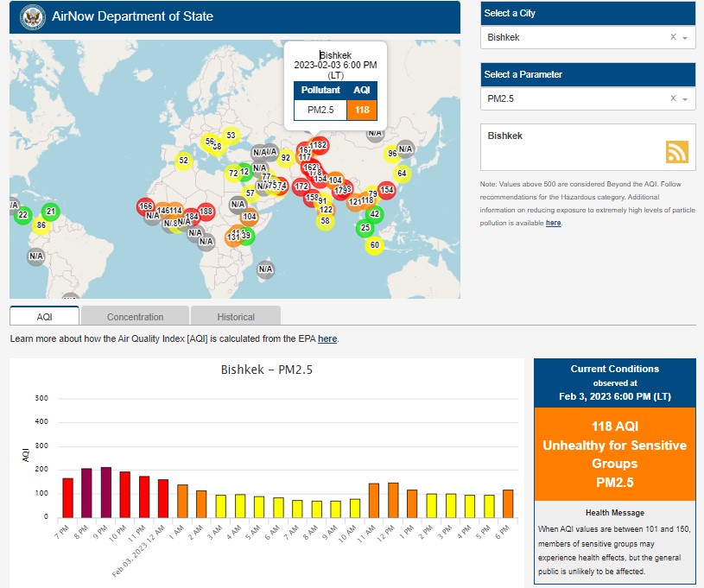Open the orange RSS feed icon
This screenshot has width=704, height=588.
click(x=676, y=152)
